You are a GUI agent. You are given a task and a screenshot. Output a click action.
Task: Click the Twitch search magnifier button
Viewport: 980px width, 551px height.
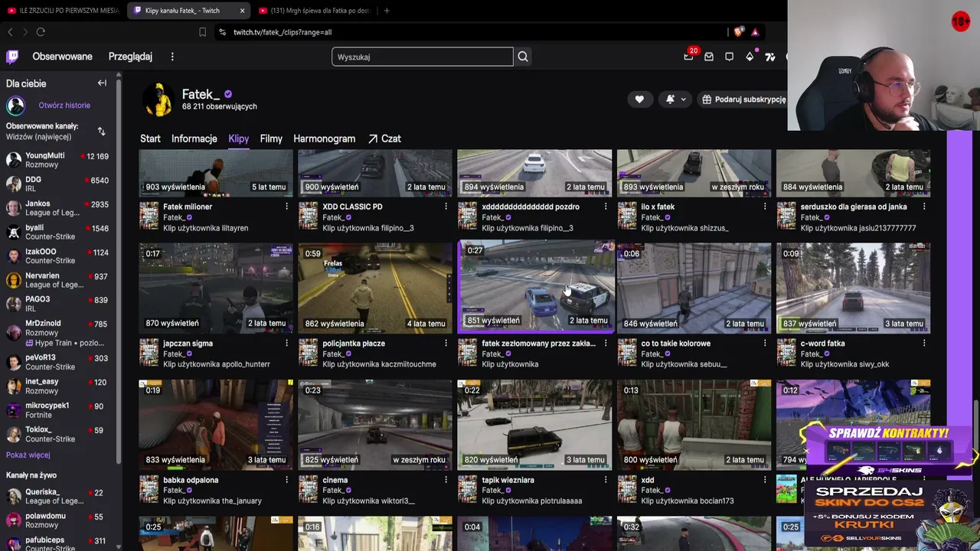tap(523, 57)
